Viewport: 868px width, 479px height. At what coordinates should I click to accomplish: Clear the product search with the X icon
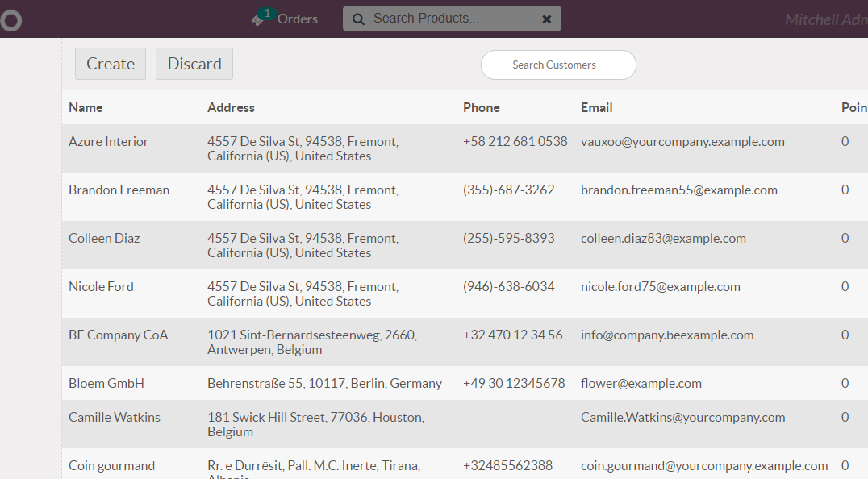point(546,19)
